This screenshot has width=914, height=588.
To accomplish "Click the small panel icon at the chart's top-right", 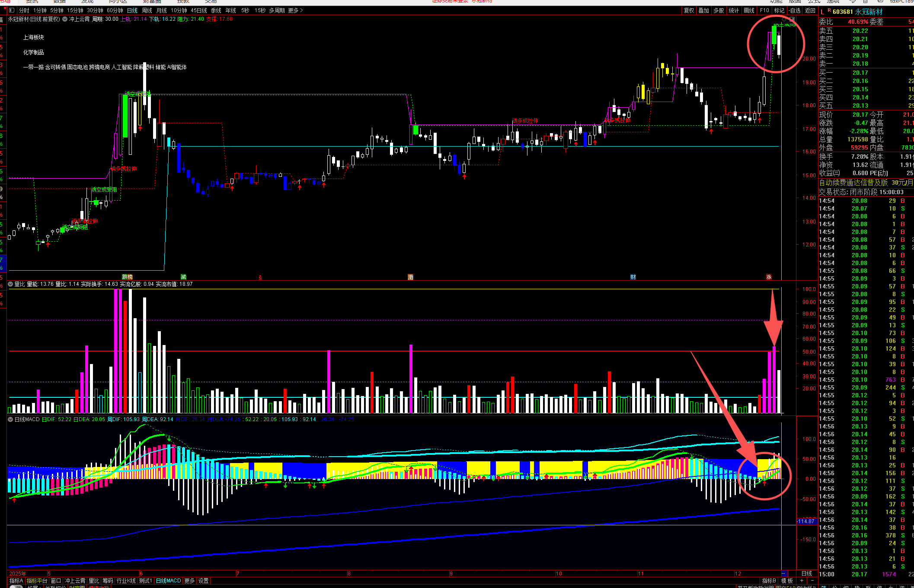I will pyautogui.click(x=792, y=19).
